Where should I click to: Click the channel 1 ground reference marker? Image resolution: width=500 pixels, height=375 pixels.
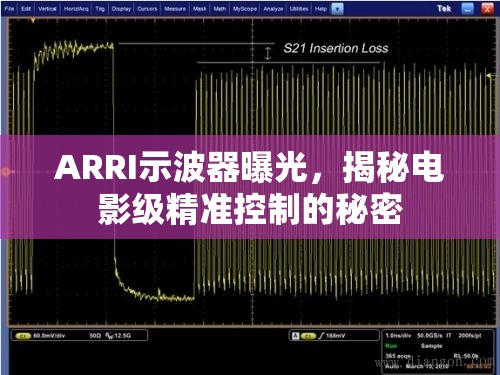point(7,172)
